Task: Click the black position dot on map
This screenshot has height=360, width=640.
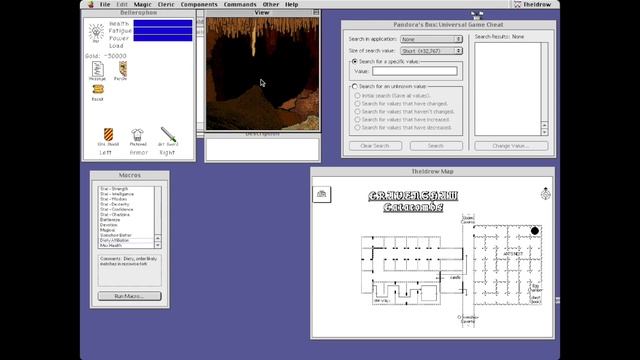Action: coord(535,231)
